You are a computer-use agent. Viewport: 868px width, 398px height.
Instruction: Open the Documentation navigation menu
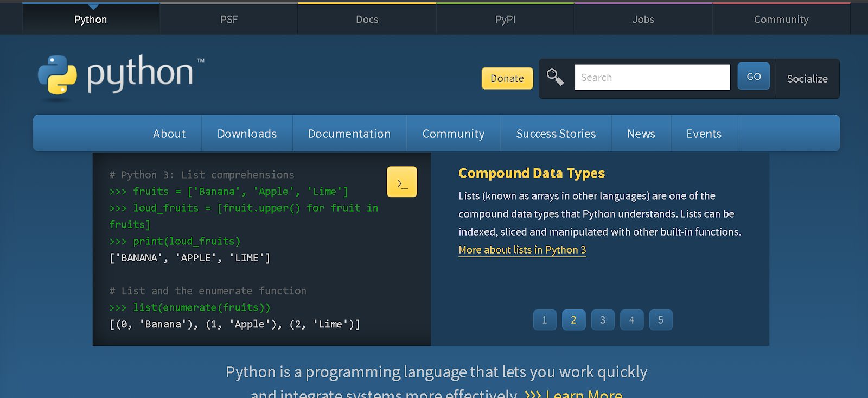click(x=349, y=134)
